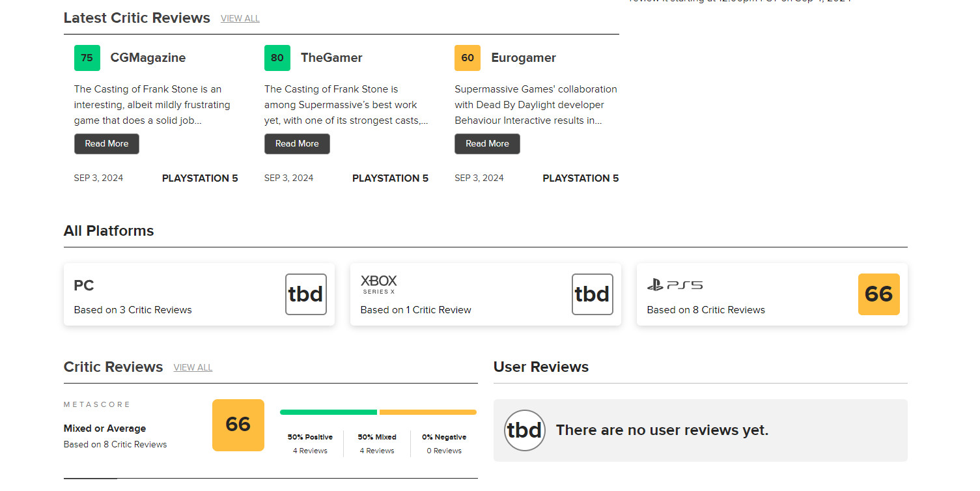
Task: View all Critic Reviews near Metascore
Action: pos(193,368)
